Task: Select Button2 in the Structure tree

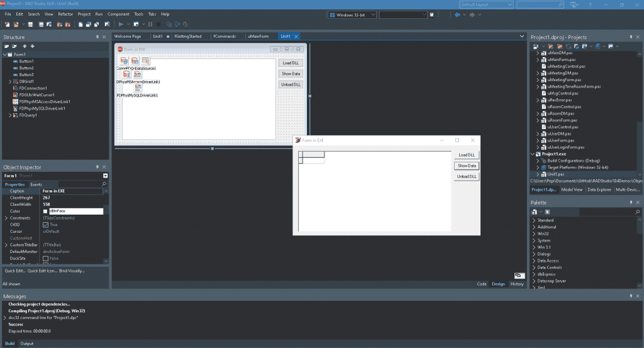Action: tap(26, 68)
